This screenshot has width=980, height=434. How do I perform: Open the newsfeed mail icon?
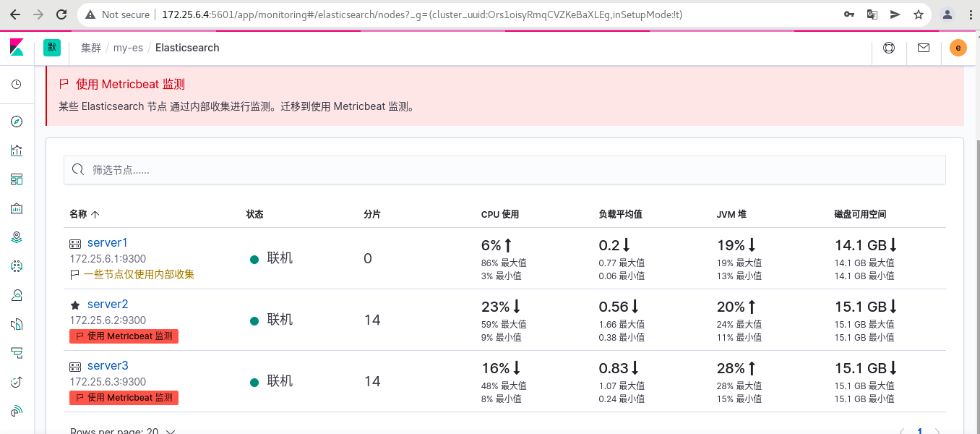(924, 48)
